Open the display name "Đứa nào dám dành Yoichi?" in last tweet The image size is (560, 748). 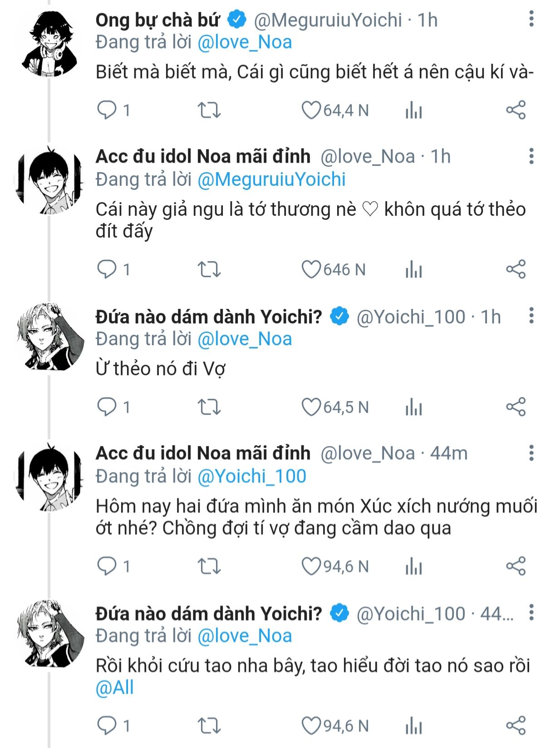click(x=208, y=614)
